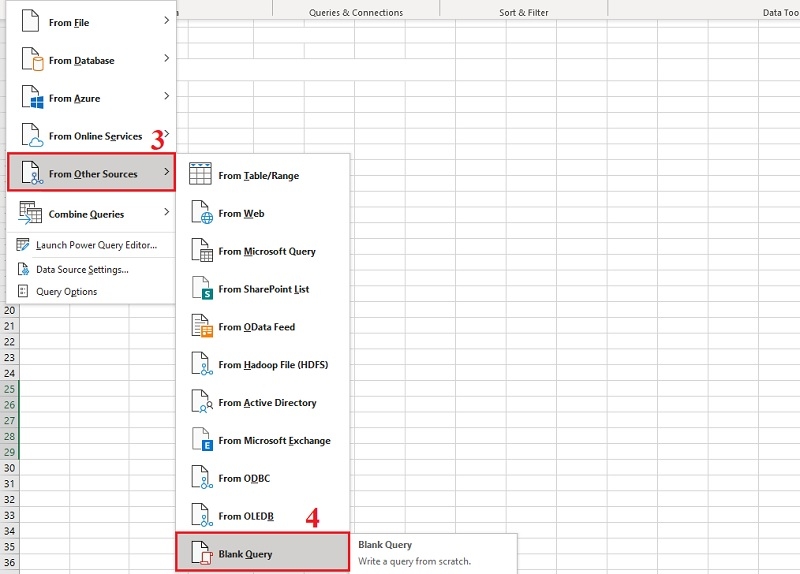Click the From File document icon
Image resolution: width=800 pixels, height=574 pixels.
[30, 21]
